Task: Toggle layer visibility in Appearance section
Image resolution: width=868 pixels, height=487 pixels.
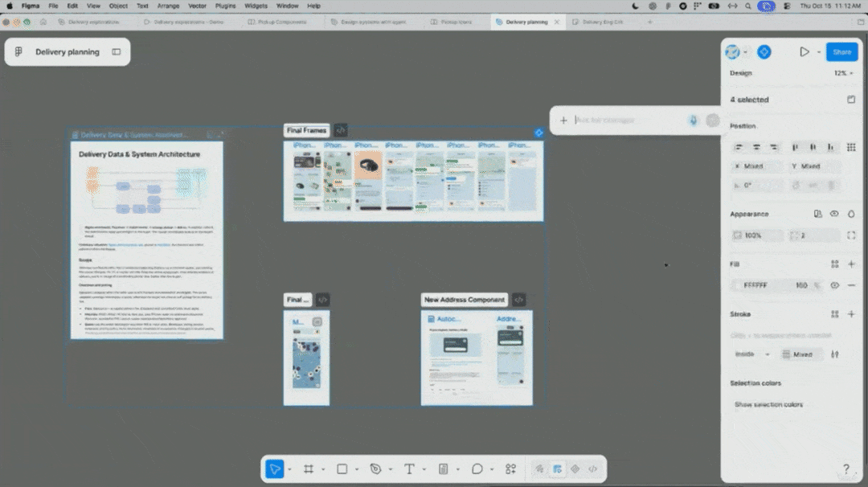Action: click(834, 215)
